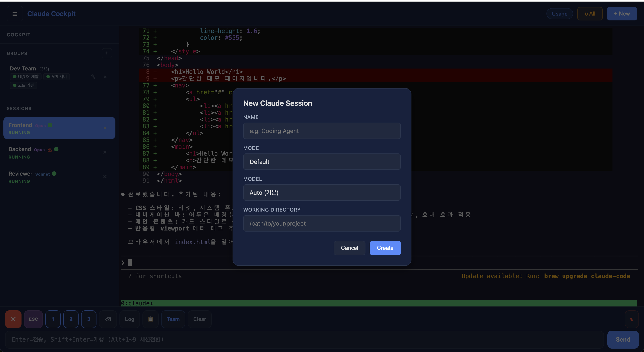
Task: Send the message with the Send button
Action: click(x=623, y=339)
